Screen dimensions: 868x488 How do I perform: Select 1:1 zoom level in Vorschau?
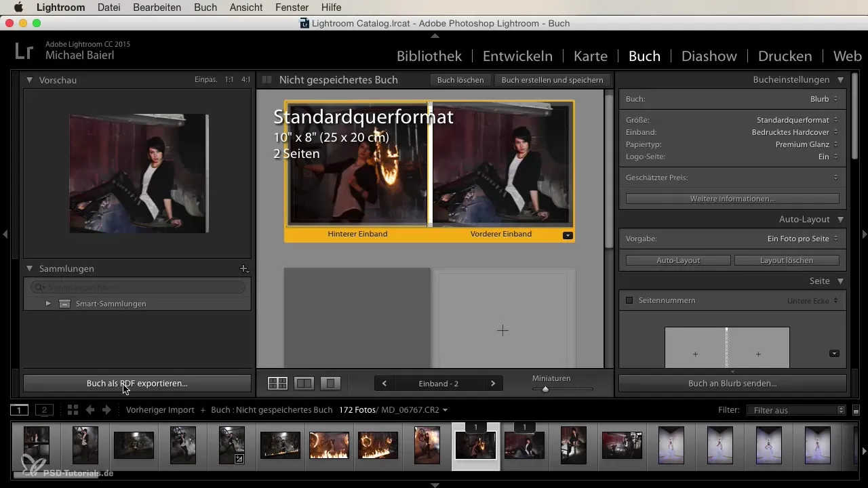pos(229,80)
